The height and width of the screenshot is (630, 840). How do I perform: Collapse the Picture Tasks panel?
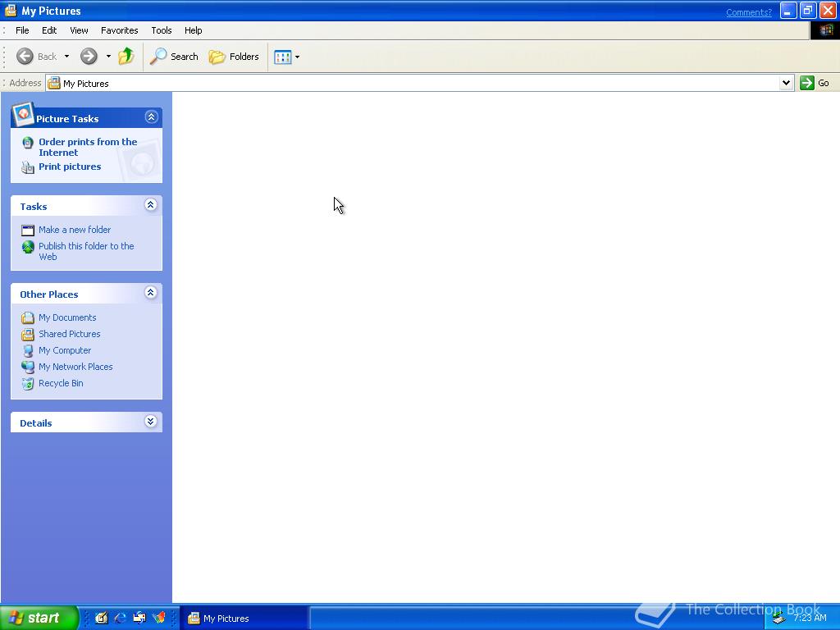click(151, 116)
